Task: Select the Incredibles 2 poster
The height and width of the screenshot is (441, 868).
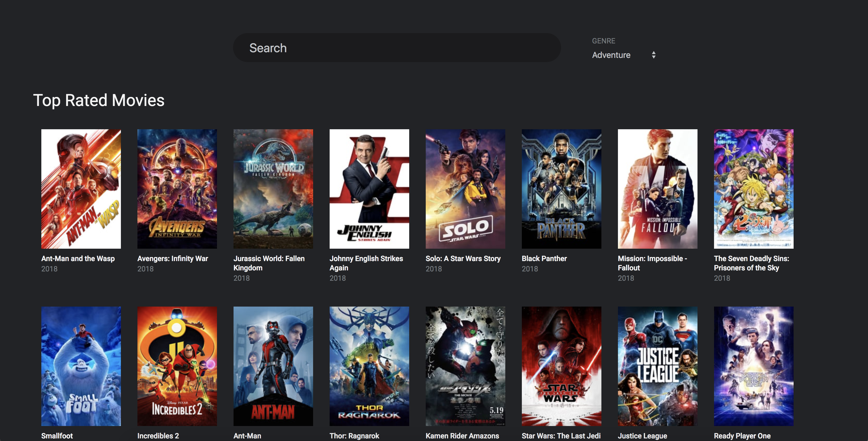Action: click(x=177, y=366)
